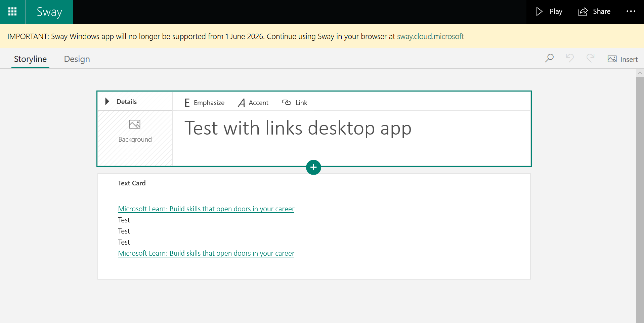
Task: Open the last Microsoft Learn link
Action: click(206, 253)
